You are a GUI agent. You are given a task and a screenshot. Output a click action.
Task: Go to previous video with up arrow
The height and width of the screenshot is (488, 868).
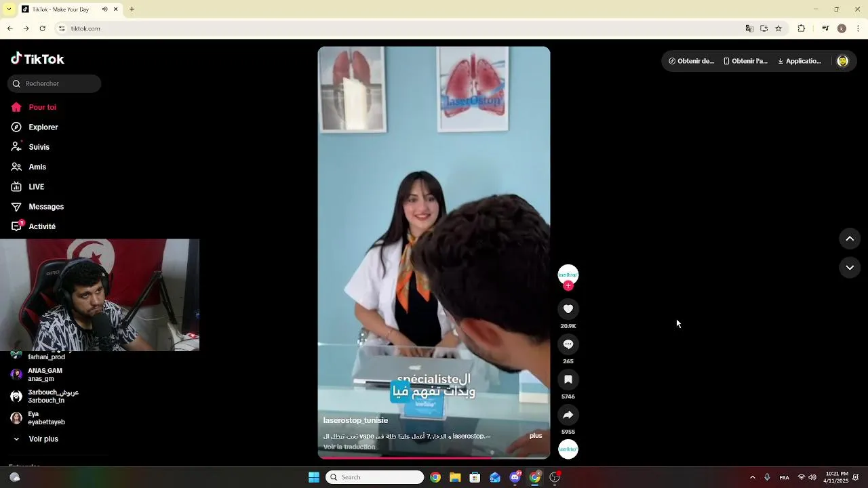(850, 239)
